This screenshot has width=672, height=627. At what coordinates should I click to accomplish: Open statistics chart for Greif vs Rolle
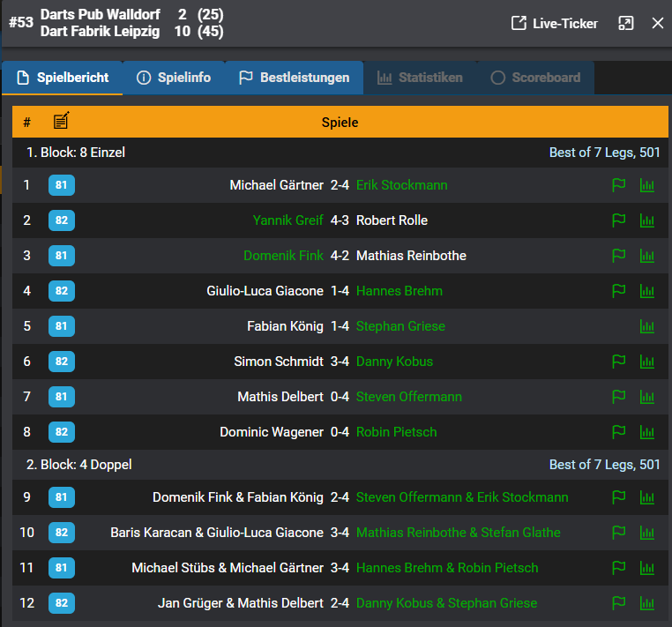pyautogui.click(x=647, y=220)
